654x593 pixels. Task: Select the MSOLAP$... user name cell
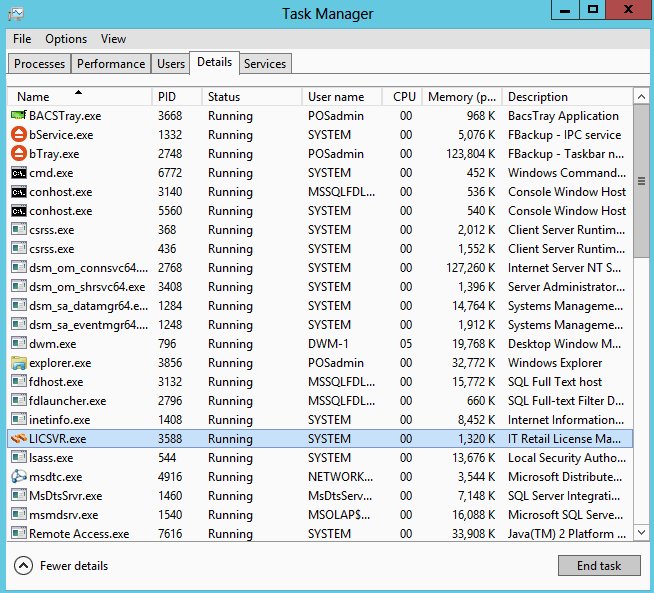coord(339,515)
